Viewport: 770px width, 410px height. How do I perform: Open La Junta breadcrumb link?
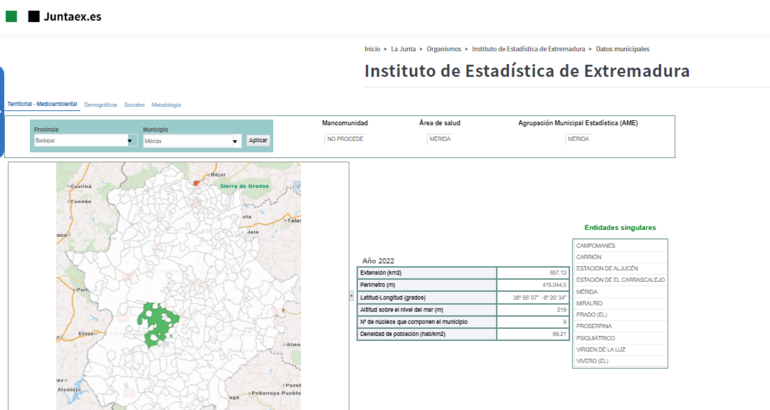(403, 49)
